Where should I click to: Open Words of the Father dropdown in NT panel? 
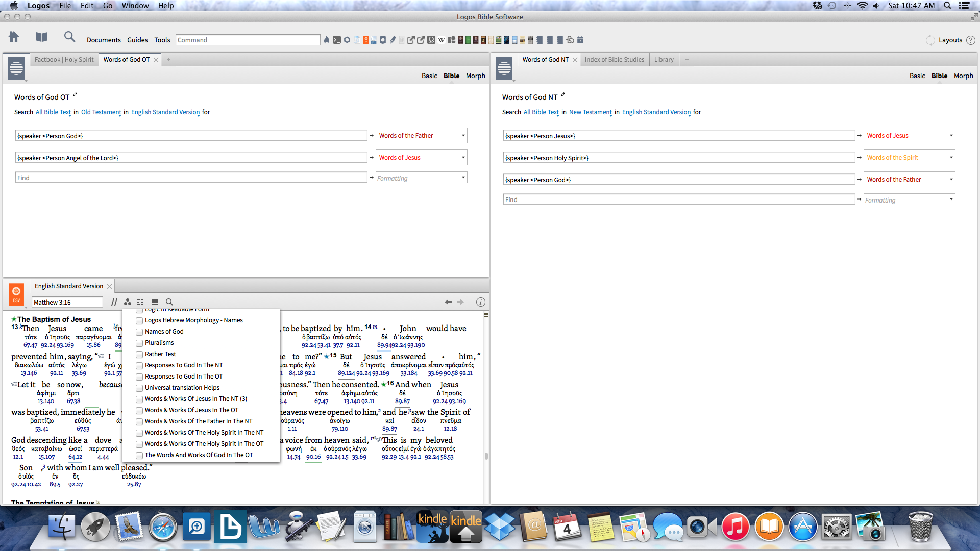[x=909, y=180]
